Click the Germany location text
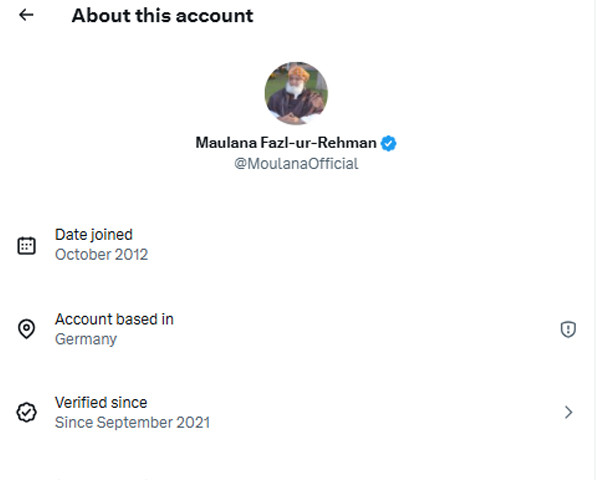Screen dimensions: 600x480 [86, 339]
